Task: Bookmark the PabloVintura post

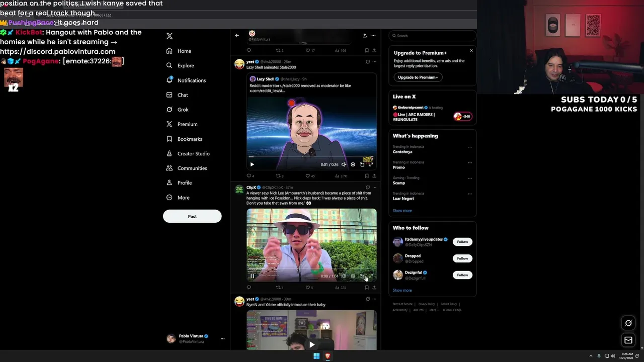Action: click(x=366, y=50)
